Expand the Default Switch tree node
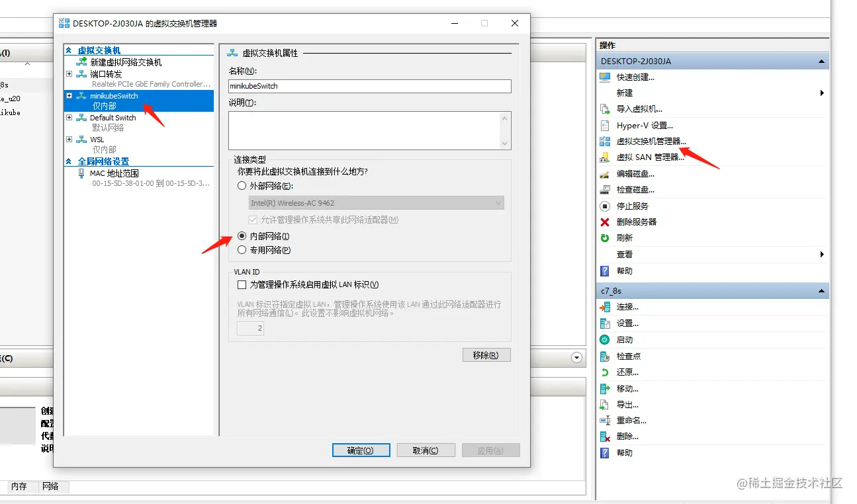Viewport: 857px width, 504px height. point(69,118)
